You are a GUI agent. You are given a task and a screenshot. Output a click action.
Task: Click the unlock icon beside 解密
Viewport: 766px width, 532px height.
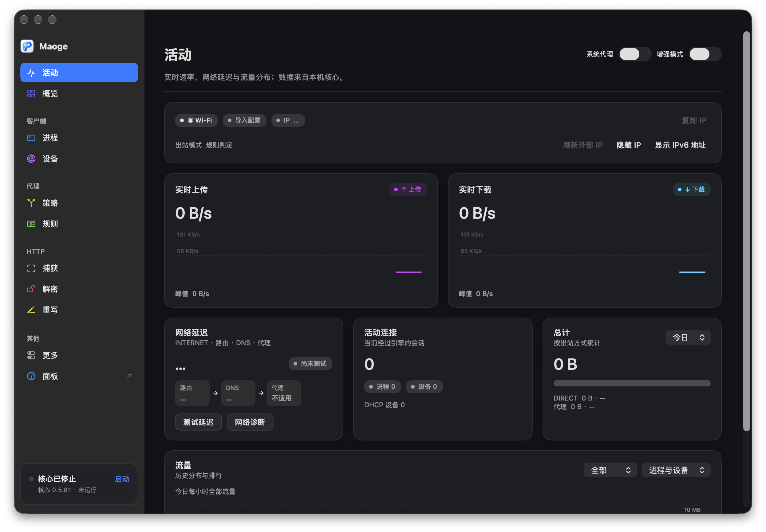31,289
